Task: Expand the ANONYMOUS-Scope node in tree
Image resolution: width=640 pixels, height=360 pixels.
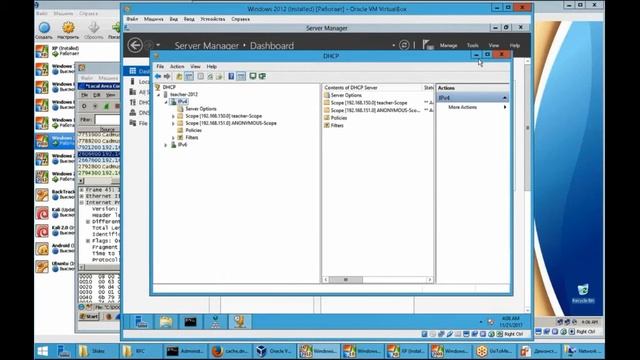Action: click(x=173, y=123)
